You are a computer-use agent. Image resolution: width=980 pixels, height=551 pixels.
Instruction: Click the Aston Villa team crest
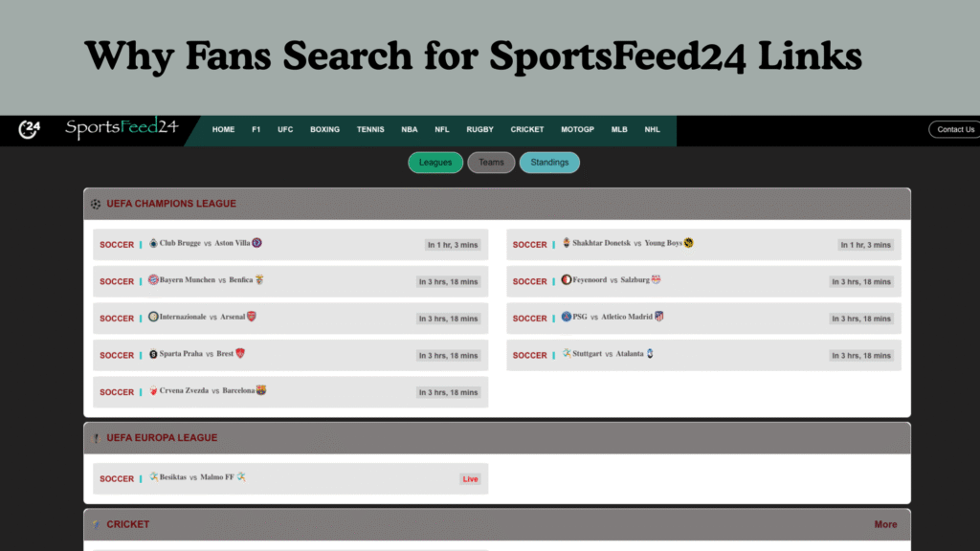[256, 243]
